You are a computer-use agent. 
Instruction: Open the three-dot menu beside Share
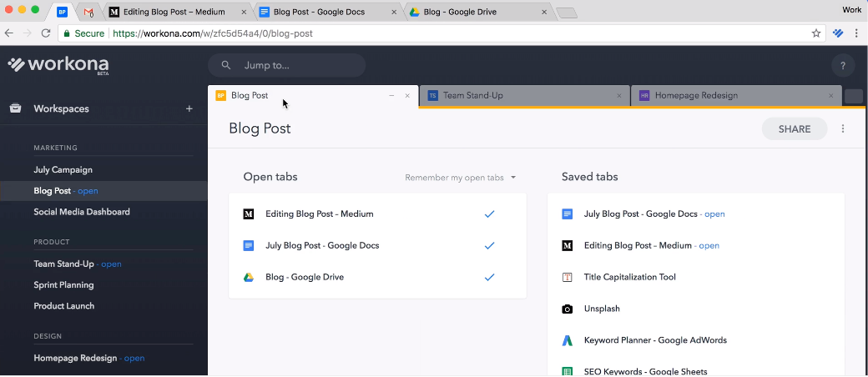click(843, 129)
